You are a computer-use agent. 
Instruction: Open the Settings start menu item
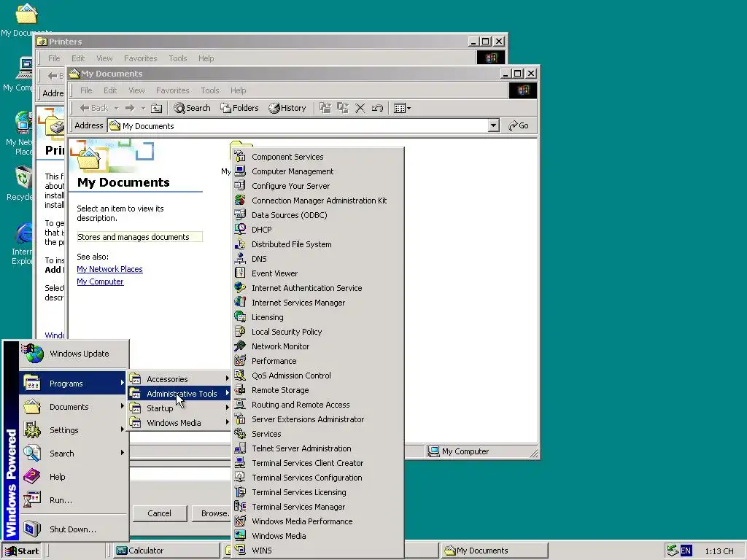click(x=73, y=430)
